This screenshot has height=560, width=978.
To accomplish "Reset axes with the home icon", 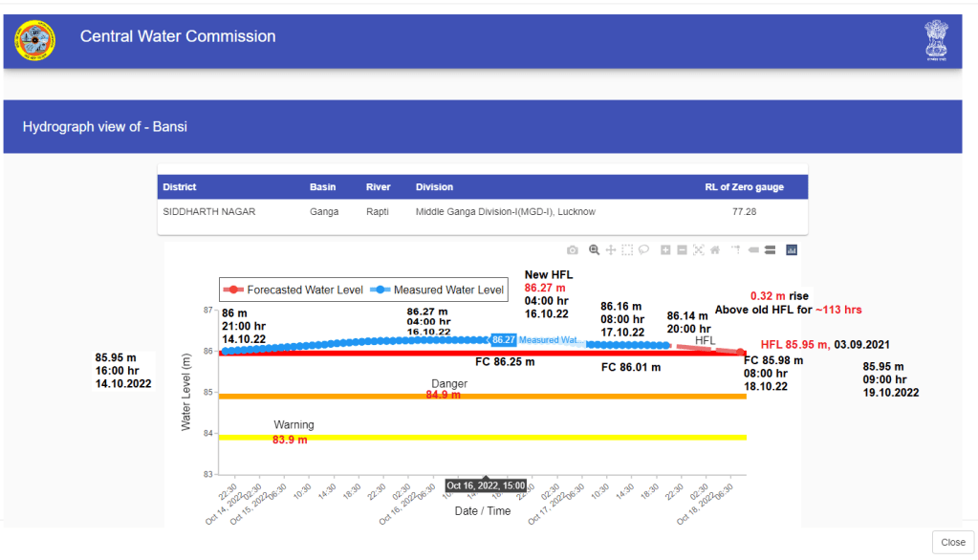I will tap(714, 250).
